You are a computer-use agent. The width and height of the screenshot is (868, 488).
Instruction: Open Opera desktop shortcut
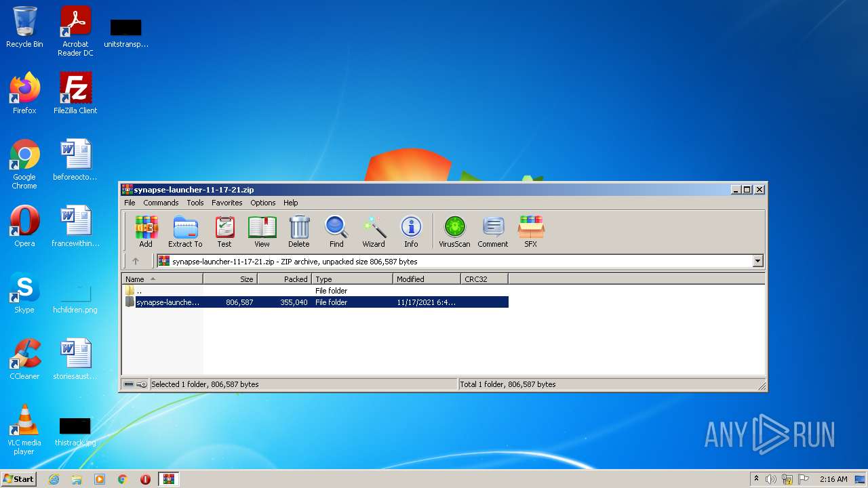pyautogui.click(x=24, y=226)
